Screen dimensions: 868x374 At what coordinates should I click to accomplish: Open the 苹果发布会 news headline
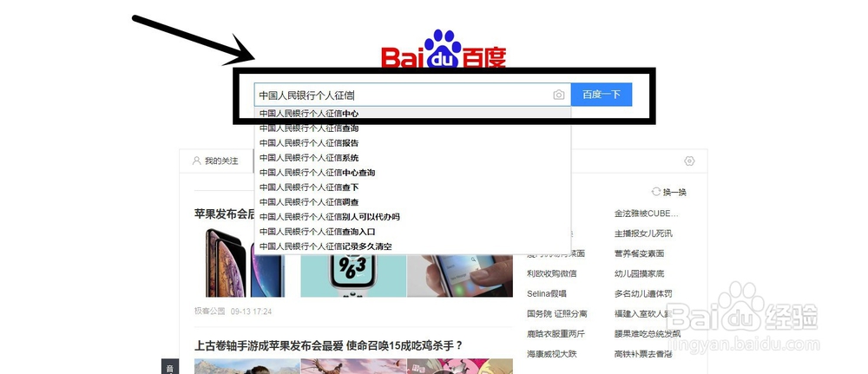tap(224, 214)
